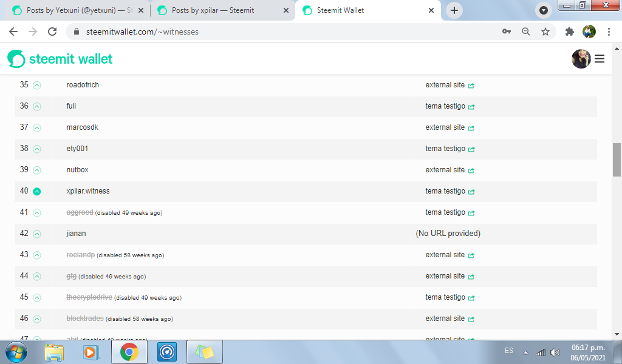The height and width of the screenshot is (364, 622).
Task: Open media player taskbar icon
Action: (x=91, y=352)
